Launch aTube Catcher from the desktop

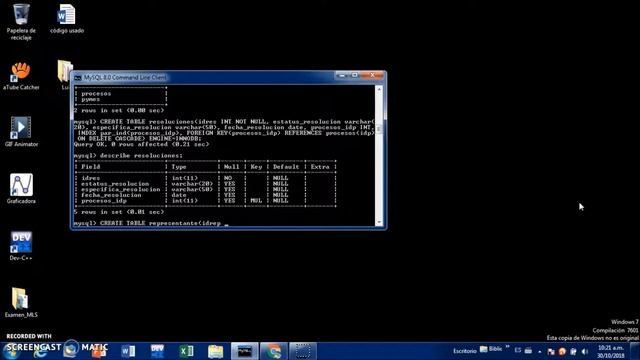pyautogui.click(x=21, y=76)
